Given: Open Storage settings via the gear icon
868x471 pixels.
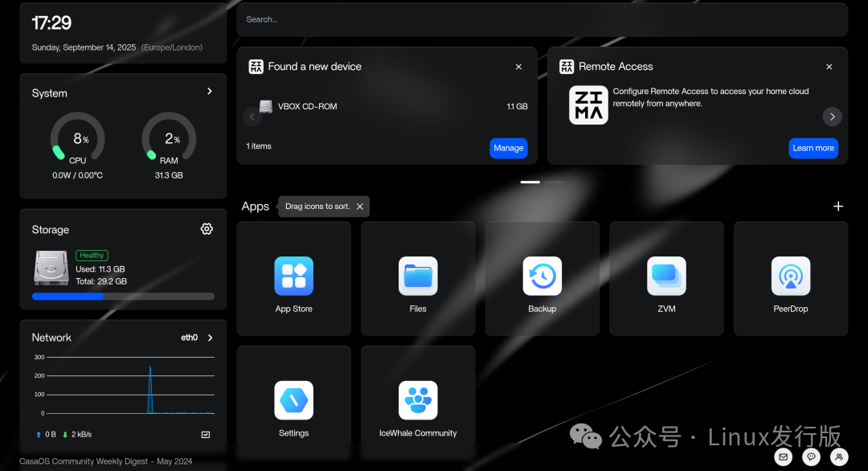Looking at the screenshot, I should 207,229.
